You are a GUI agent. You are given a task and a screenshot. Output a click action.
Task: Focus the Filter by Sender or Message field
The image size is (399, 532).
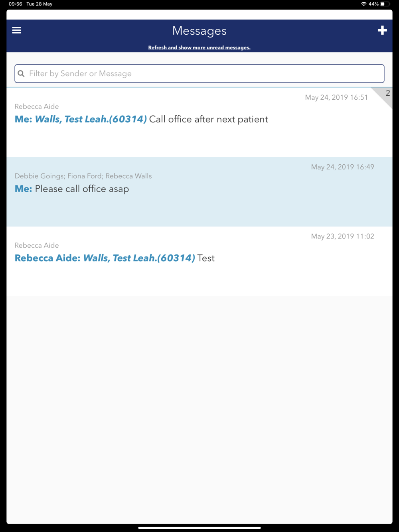(199, 74)
